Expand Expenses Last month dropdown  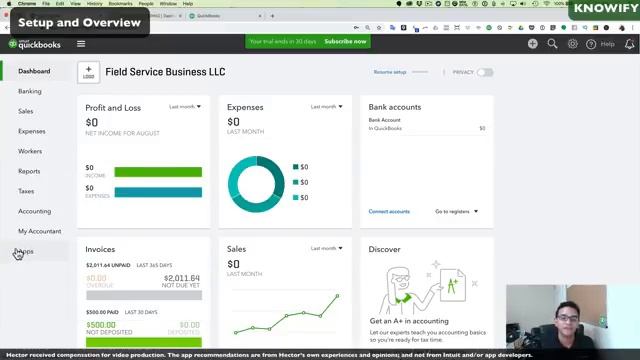(x=327, y=107)
